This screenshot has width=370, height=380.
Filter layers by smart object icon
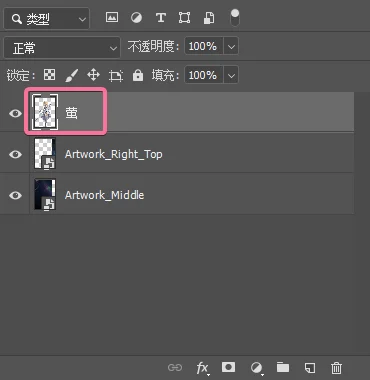pyautogui.click(x=209, y=18)
